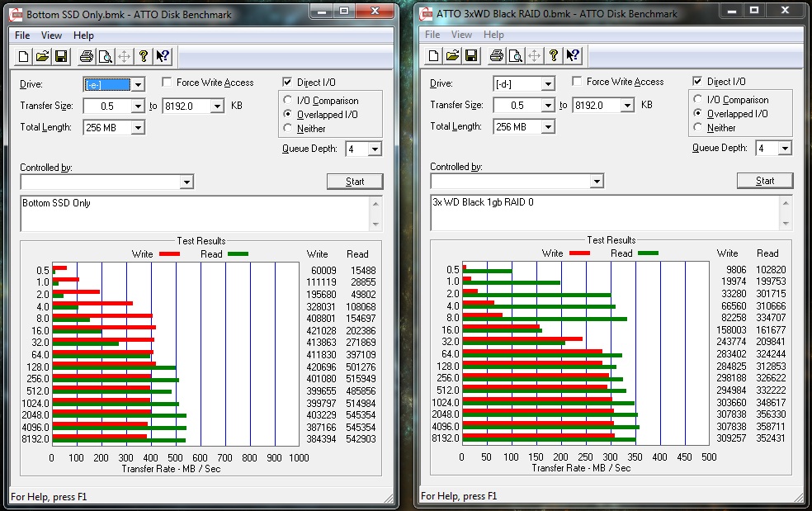The image size is (812, 511).
Task: Open the File menu in RAID window
Action: (432, 35)
